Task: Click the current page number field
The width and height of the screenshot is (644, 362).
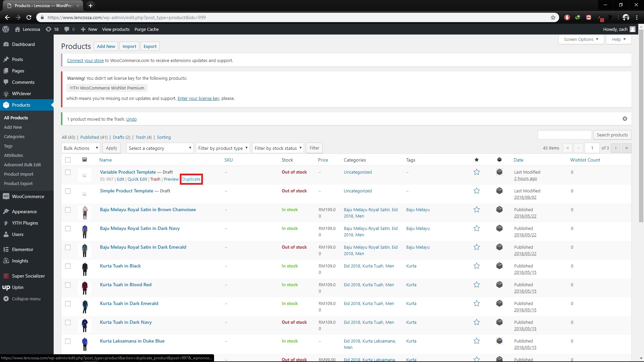Action: (x=592, y=148)
